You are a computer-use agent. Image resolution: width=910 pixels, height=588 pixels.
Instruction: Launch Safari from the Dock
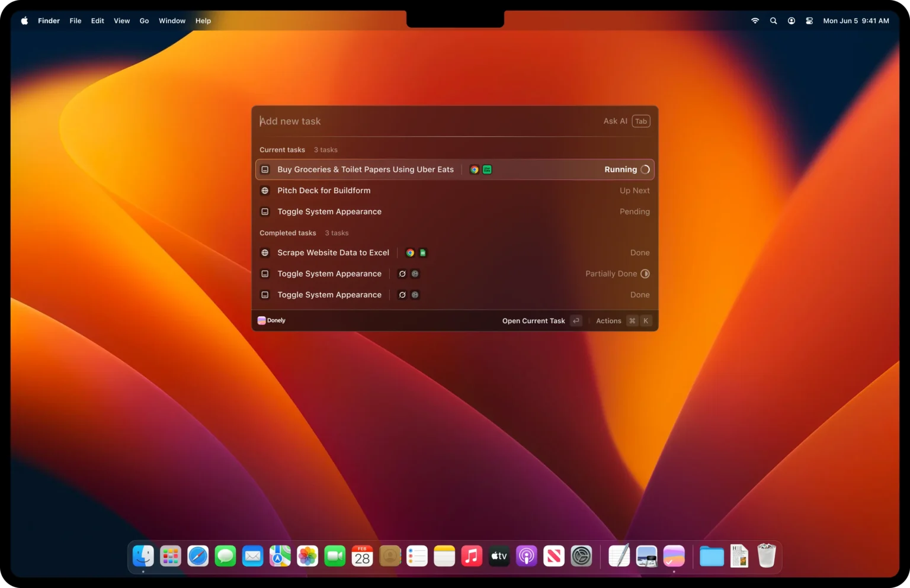[198, 556]
